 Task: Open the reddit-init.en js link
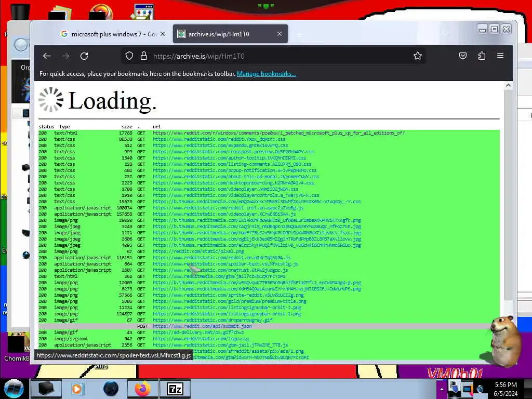click(228, 208)
